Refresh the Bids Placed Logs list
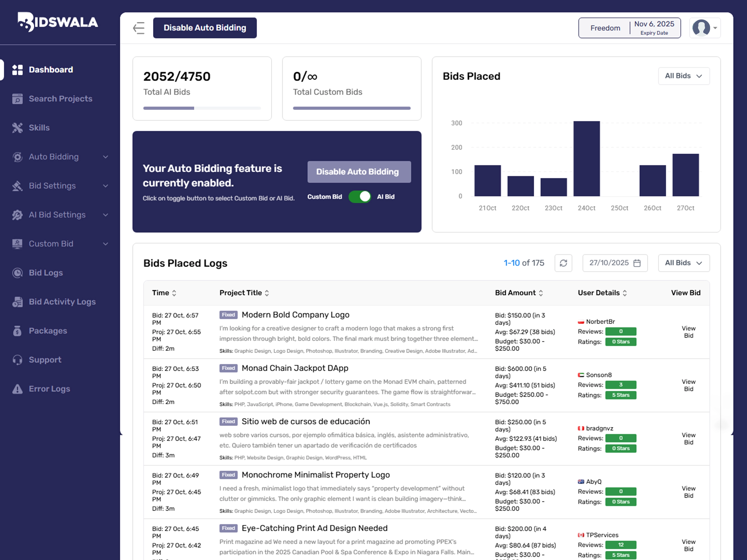 [x=563, y=263]
